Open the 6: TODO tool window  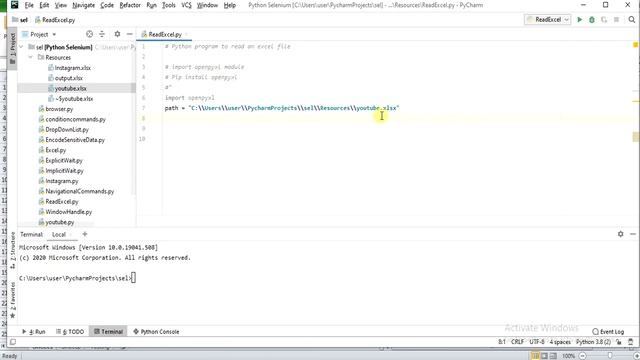pos(70,331)
